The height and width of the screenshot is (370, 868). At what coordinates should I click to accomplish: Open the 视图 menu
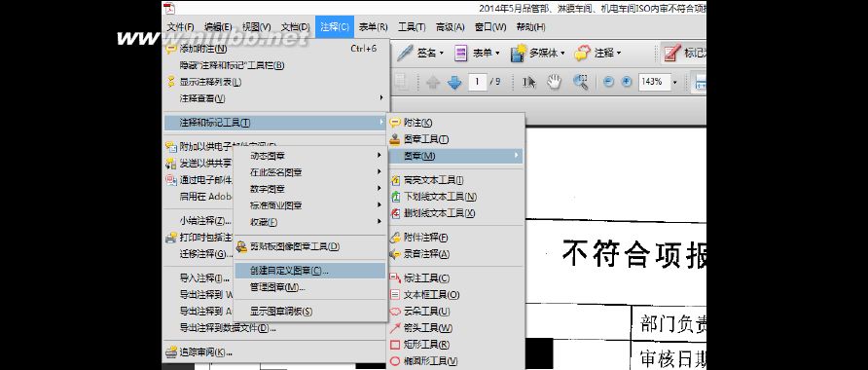click(x=256, y=26)
